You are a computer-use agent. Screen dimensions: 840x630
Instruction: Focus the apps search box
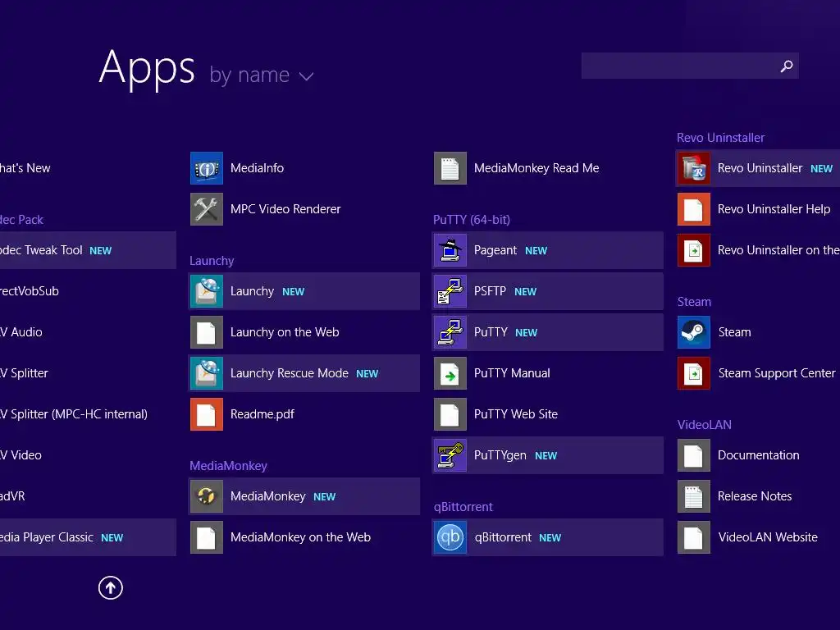(x=690, y=66)
